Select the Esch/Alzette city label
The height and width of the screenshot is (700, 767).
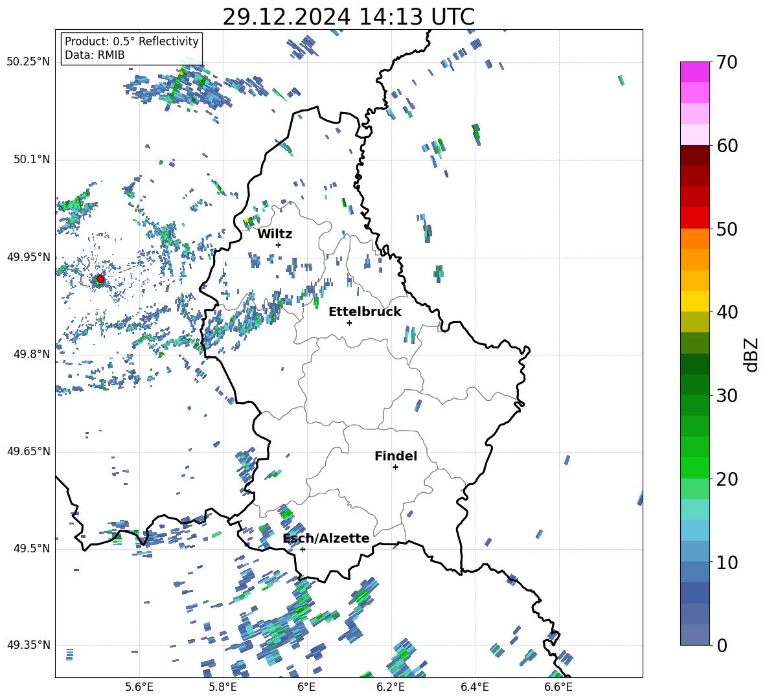point(326,538)
